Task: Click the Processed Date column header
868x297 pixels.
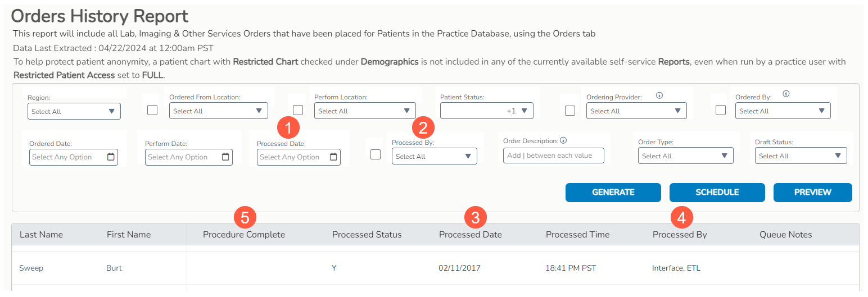Action: coord(470,235)
